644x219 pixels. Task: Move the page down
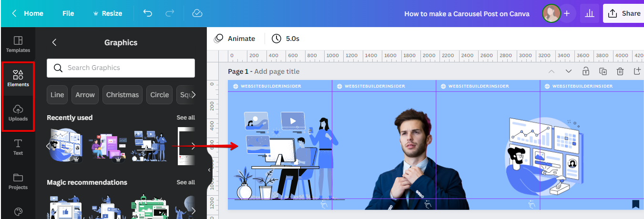tap(569, 71)
